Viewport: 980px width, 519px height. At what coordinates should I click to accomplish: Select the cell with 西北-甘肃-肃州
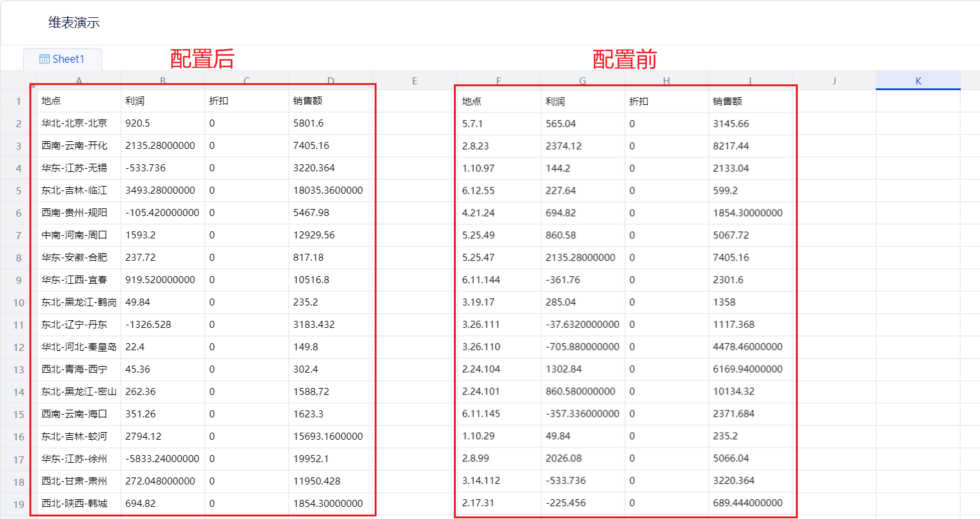pyautogui.click(x=74, y=481)
